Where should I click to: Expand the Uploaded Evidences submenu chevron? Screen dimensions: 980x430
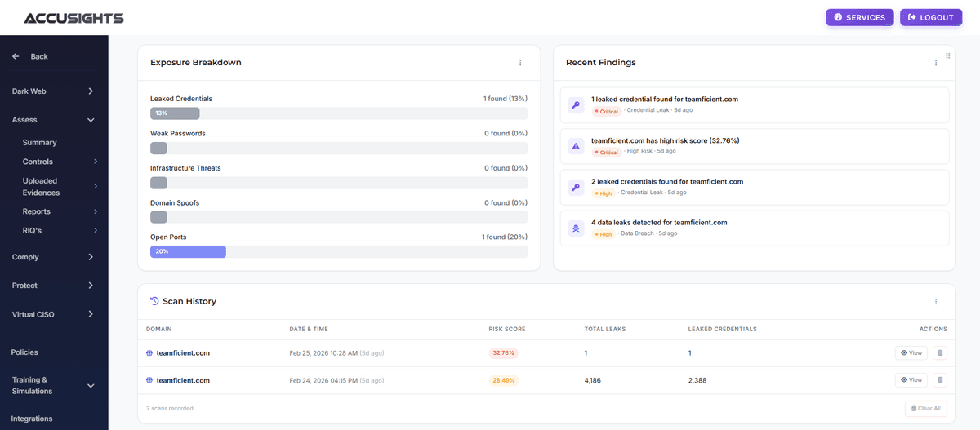(96, 187)
